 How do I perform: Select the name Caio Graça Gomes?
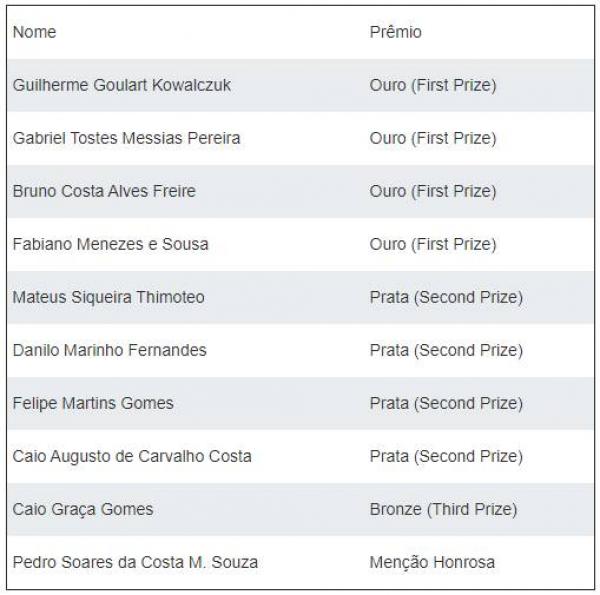click(83, 509)
